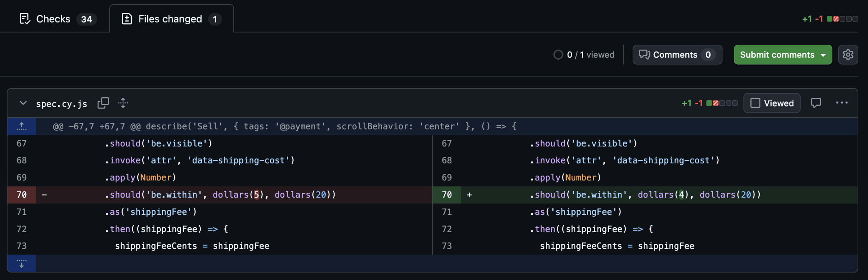
Task: Click right line 71 .as('shippingFee') code
Action: [x=576, y=212]
